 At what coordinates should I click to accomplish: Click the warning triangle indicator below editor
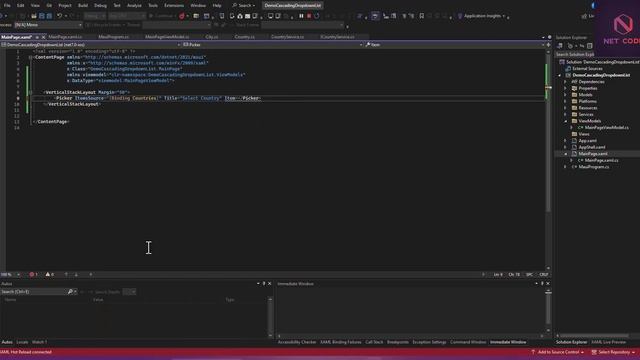[x=49, y=274]
